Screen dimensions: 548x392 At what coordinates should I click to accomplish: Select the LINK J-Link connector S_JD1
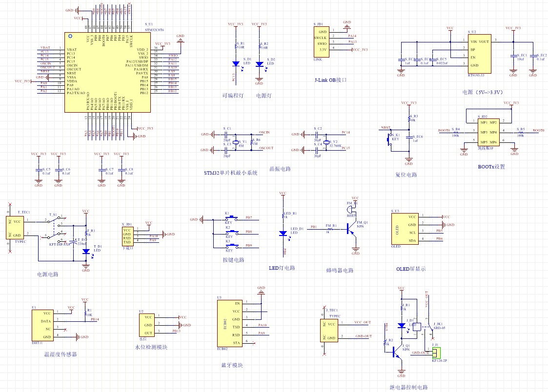point(322,41)
